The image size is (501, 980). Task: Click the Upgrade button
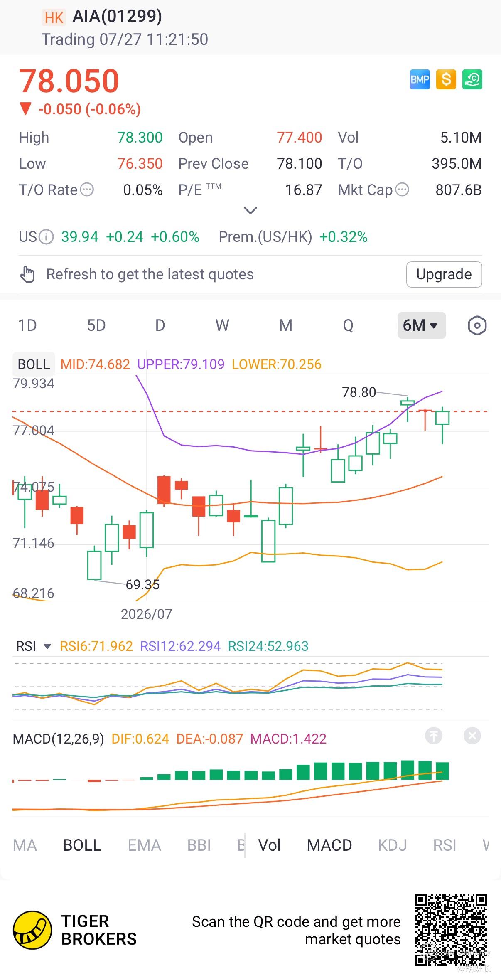pos(444,274)
